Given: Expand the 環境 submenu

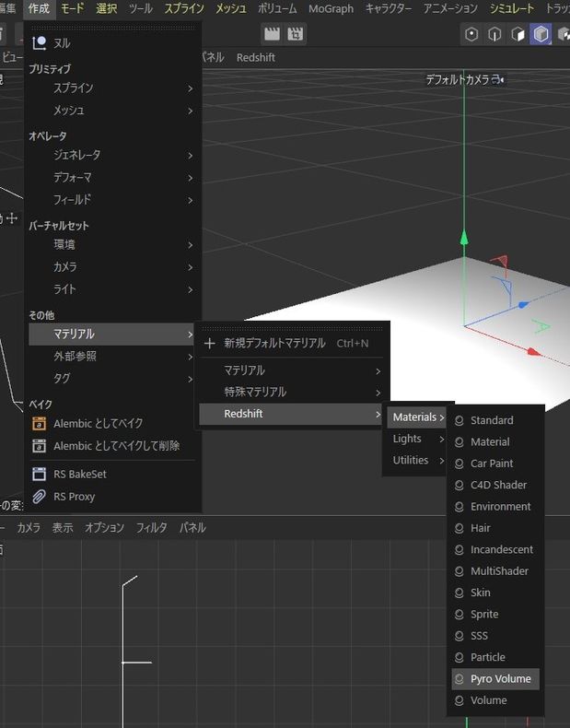Looking at the screenshot, I should (x=111, y=245).
